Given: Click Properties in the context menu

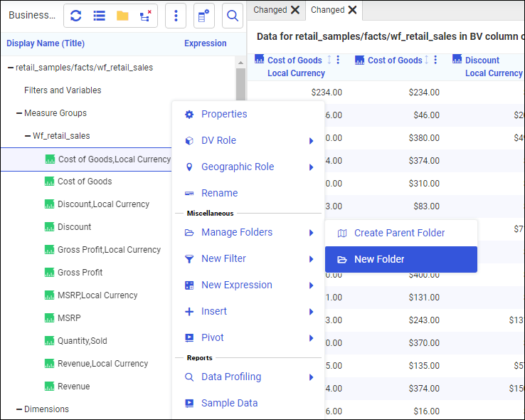Looking at the screenshot, I should click(224, 114).
